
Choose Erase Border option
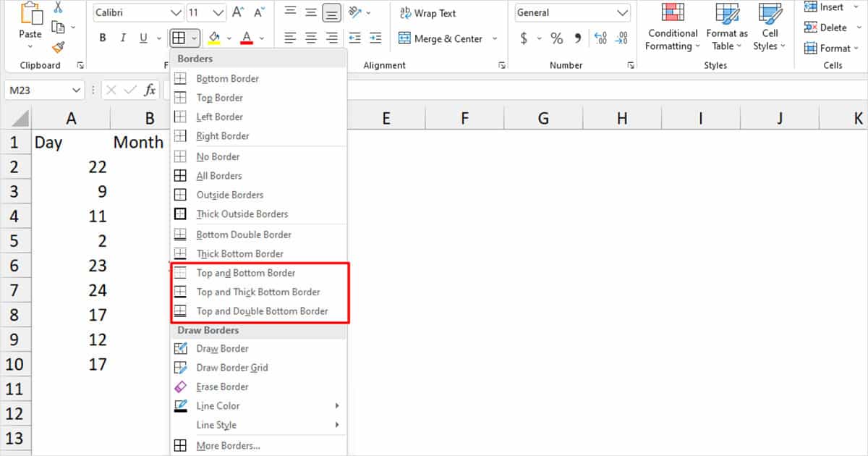click(258, 387)
